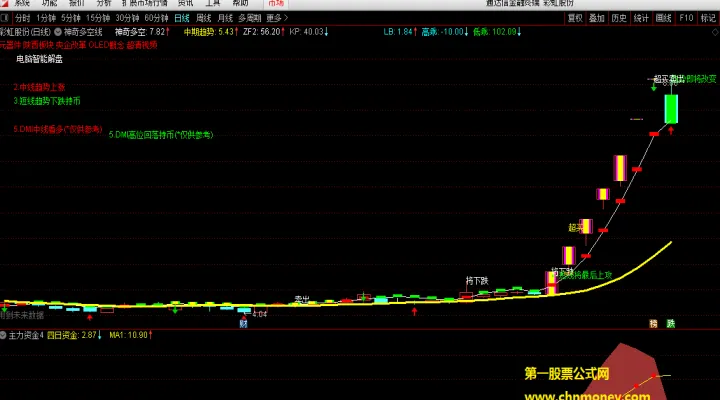The width and height of the screenshot is (720, 400).
Task: Click the 陕西板块 sector tag
Action: [x=39, y=45]
